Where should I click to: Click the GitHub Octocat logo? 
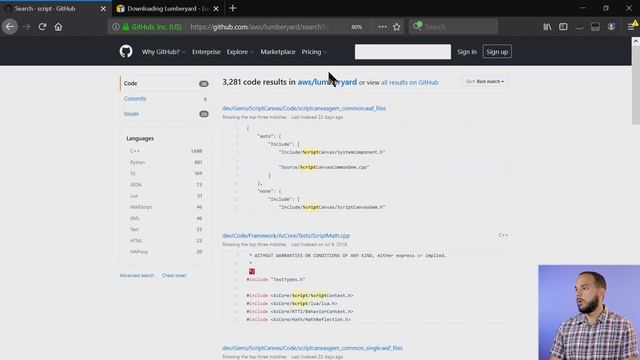pyautogui.click(x=126, y=51)
